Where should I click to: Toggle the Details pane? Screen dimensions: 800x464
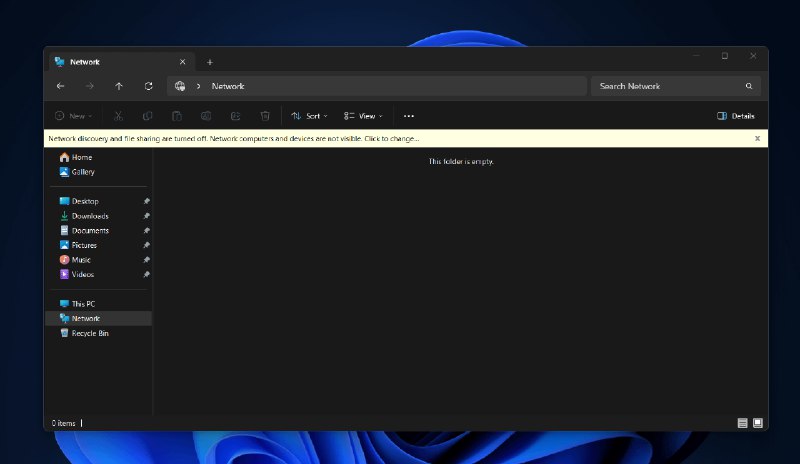coord(736,116)
